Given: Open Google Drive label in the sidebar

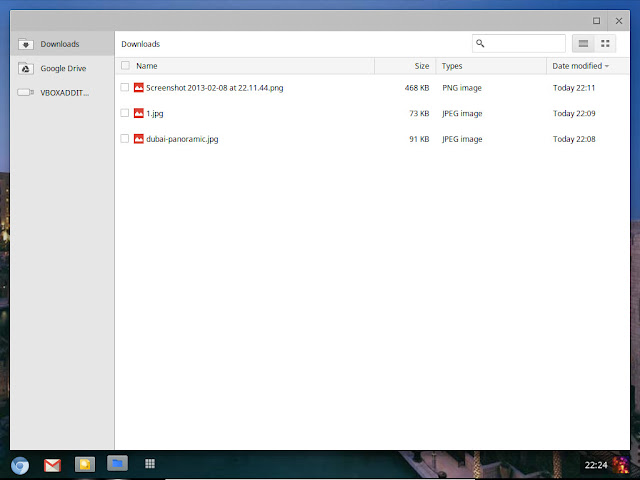Looking at the screenshot, I should point(63,69).
